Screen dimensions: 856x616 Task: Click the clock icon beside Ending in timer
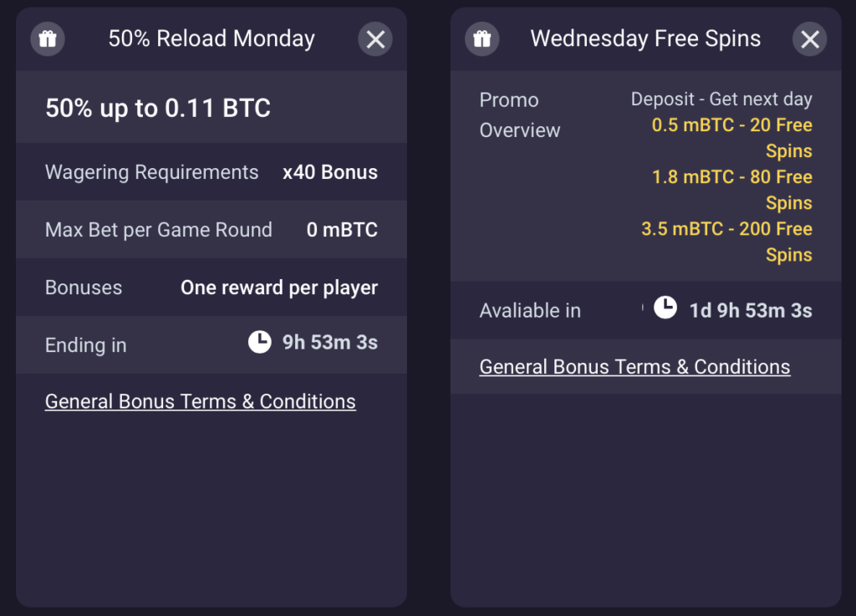[x=260, y=342]
